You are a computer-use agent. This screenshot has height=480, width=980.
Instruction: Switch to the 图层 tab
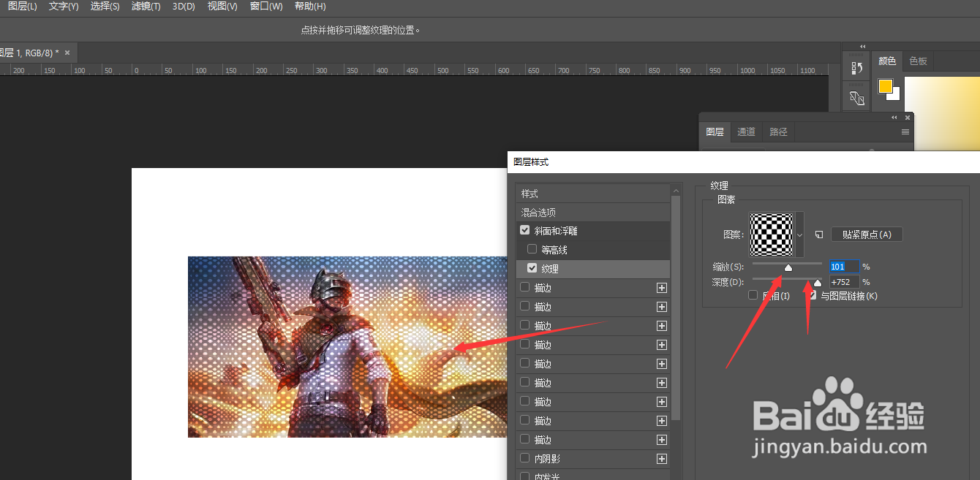pos(715,132)
